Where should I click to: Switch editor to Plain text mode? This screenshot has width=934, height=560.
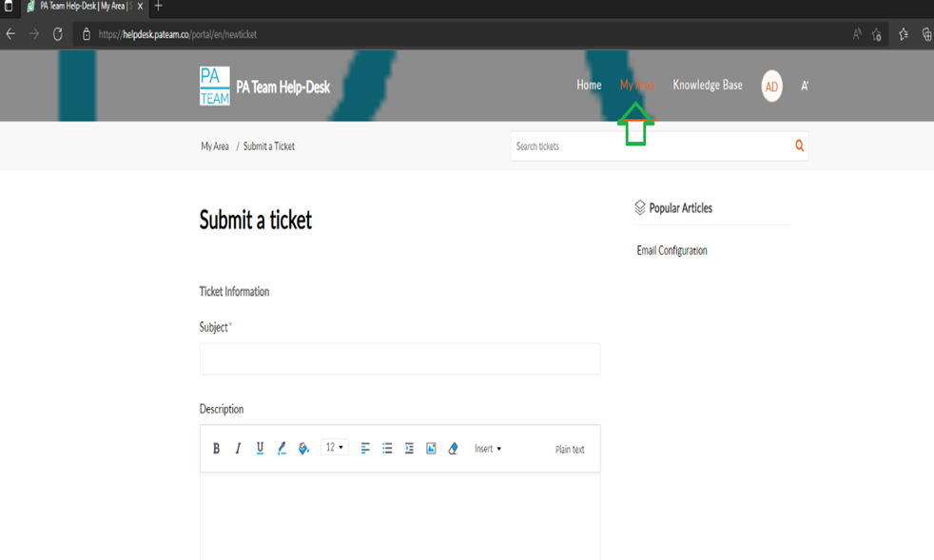click(570, 450)
